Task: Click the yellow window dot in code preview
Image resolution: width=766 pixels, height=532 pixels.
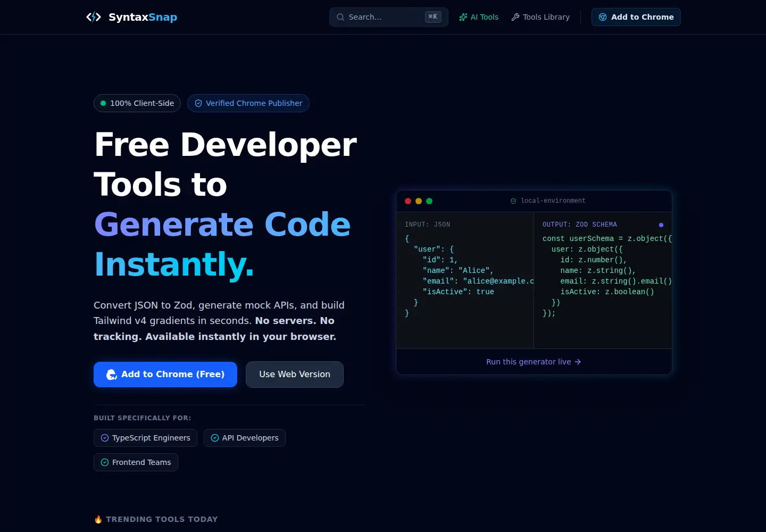Action: tap(419, 201)
